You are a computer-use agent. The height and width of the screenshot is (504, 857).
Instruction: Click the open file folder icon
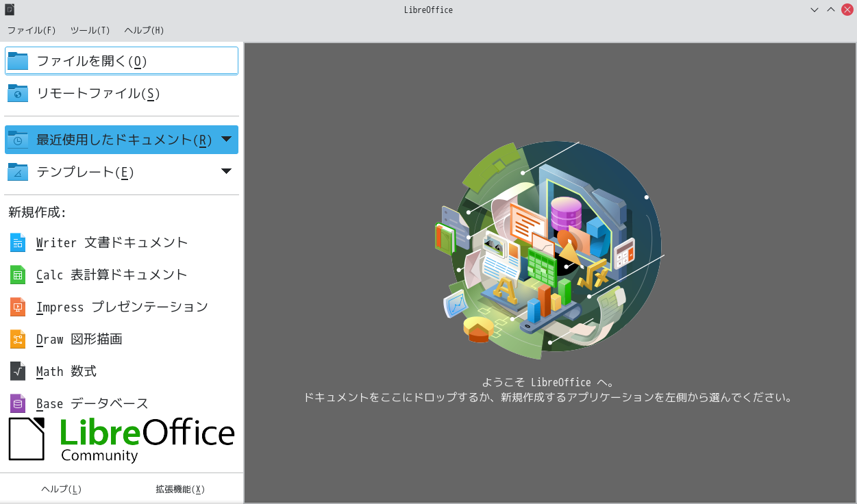pos(18,61)
